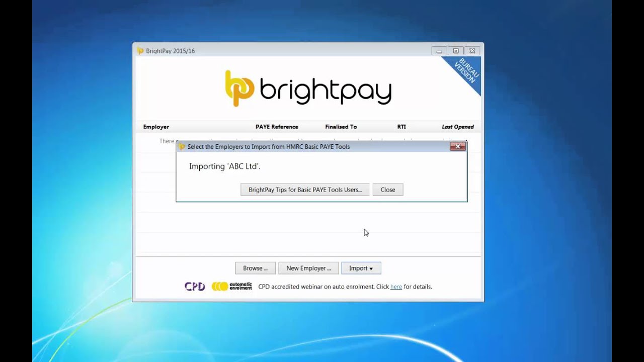Follow the 'here' webinar details link
The height and width of the screenshot is (362, 644).
point(396,287)
